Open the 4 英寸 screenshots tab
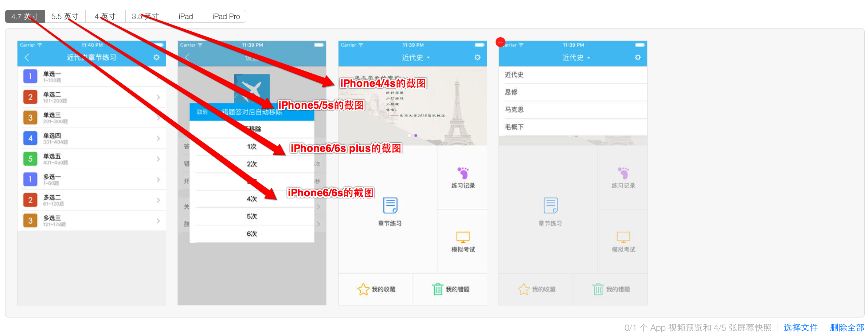868x335 pixels. (106, 16)
